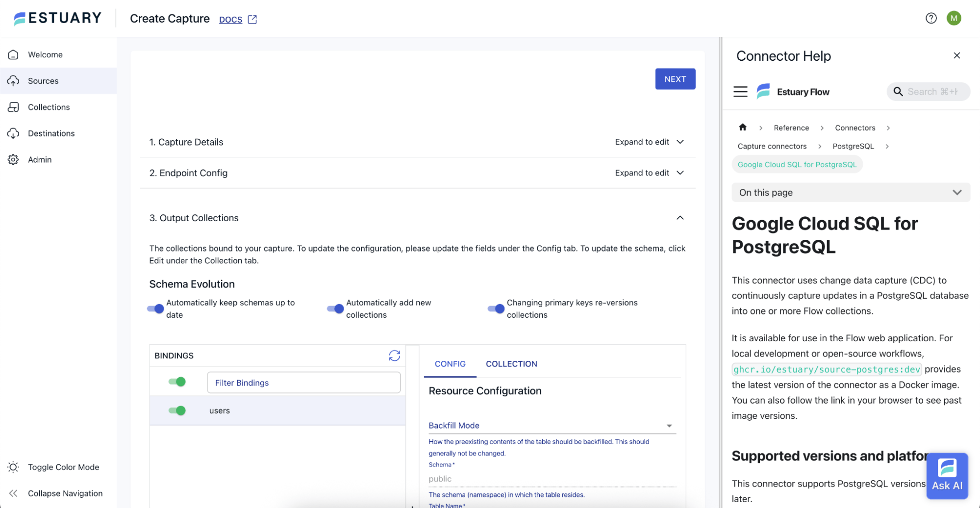980x508 pixels.
Task: Open the Backfill Mode dropdown
Action: pos(552,425)
